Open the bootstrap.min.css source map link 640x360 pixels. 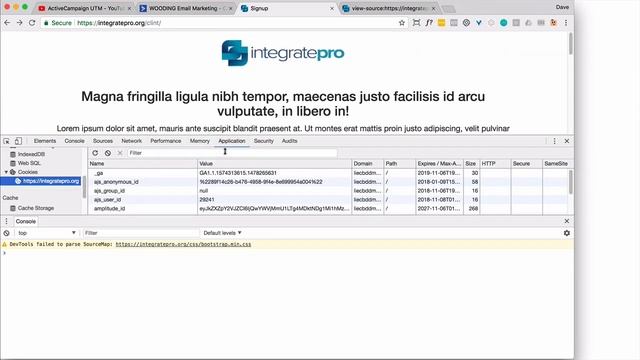[183, 244]
